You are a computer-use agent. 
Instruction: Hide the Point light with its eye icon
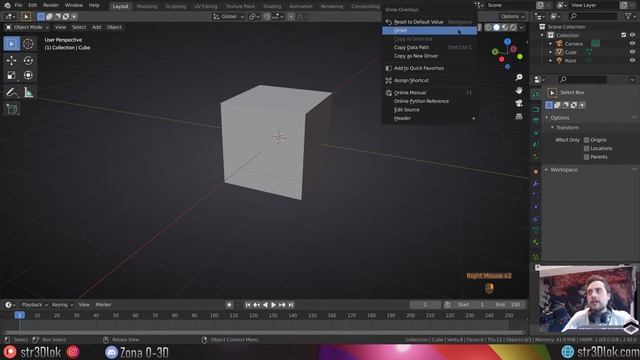pyautogui.click(x=632, y=61)
